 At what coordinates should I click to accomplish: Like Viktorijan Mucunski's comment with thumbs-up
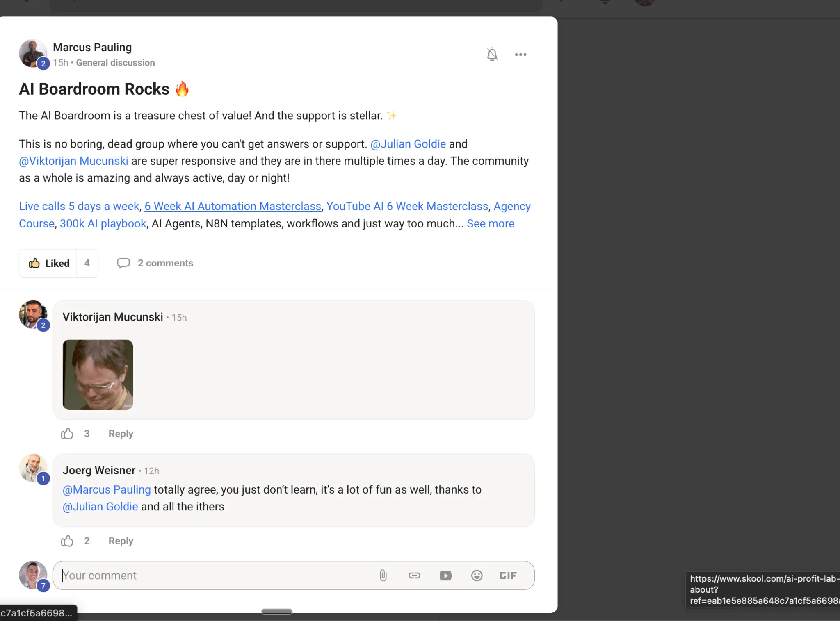point(67,433)
